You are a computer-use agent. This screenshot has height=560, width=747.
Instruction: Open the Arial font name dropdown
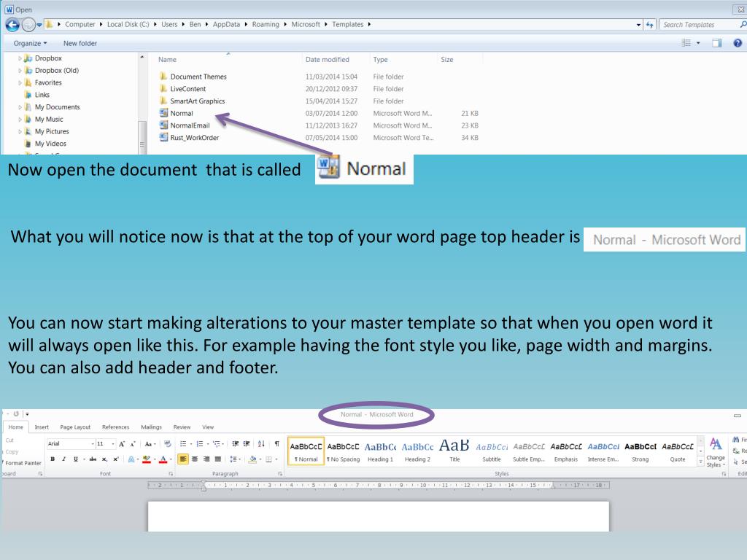[x=93, y=444]
